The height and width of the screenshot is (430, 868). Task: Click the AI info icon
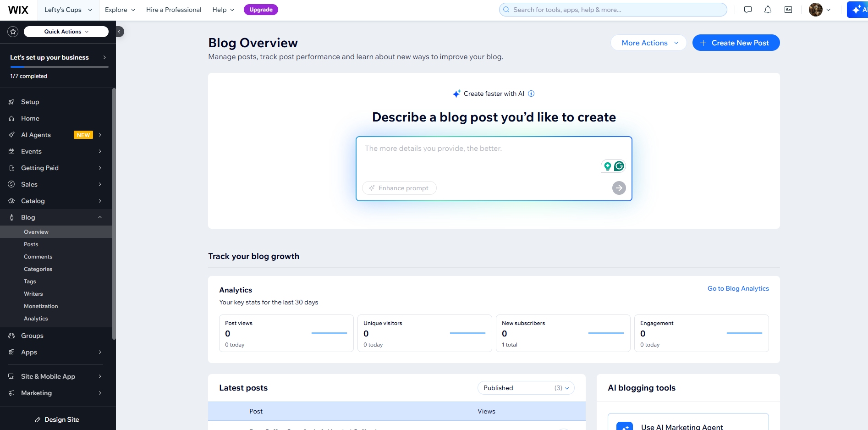click(531, 94)
